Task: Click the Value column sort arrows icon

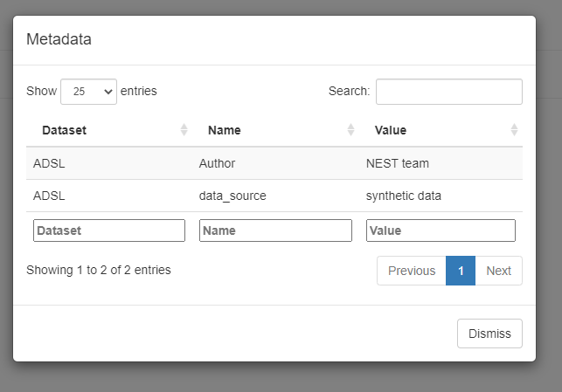Action: 515,130
